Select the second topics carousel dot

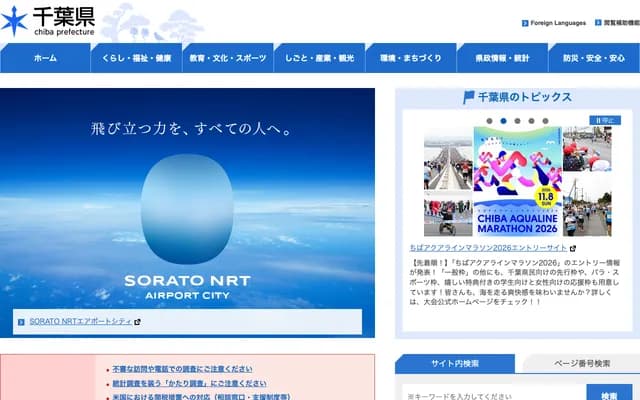[503, 121]
